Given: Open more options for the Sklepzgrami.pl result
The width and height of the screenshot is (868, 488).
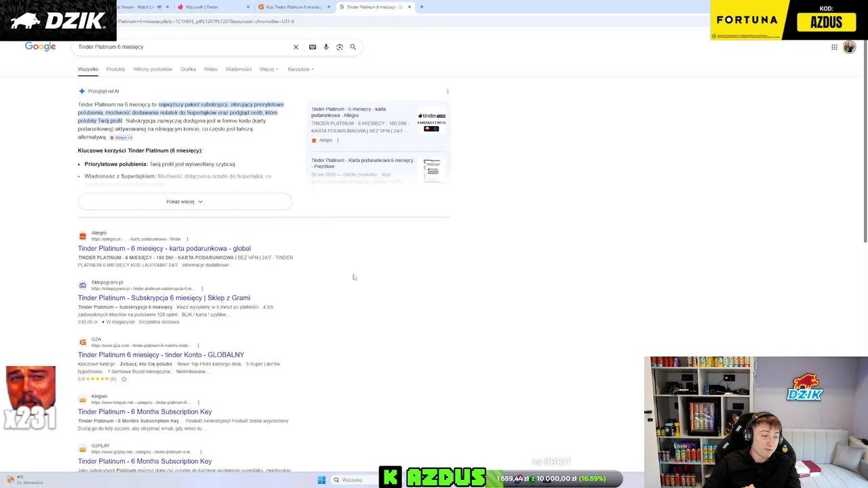Looking at the screenshot, I should point(201,289).
